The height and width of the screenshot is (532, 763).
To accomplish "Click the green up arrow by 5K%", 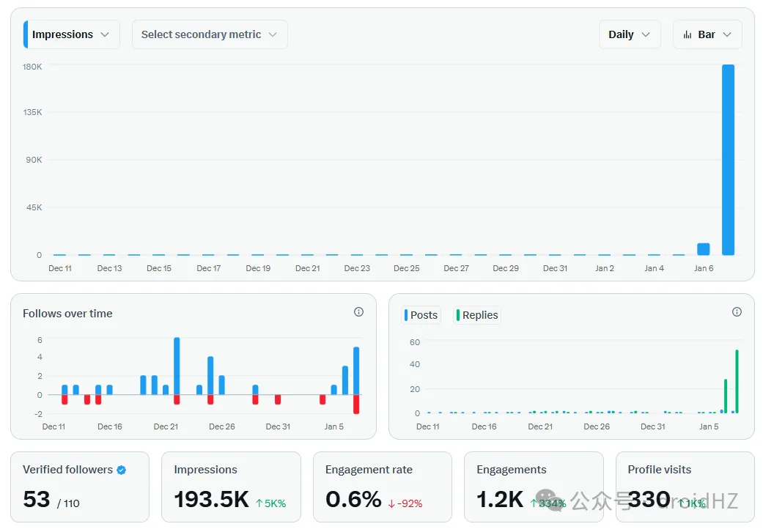I will pos(259,503).
